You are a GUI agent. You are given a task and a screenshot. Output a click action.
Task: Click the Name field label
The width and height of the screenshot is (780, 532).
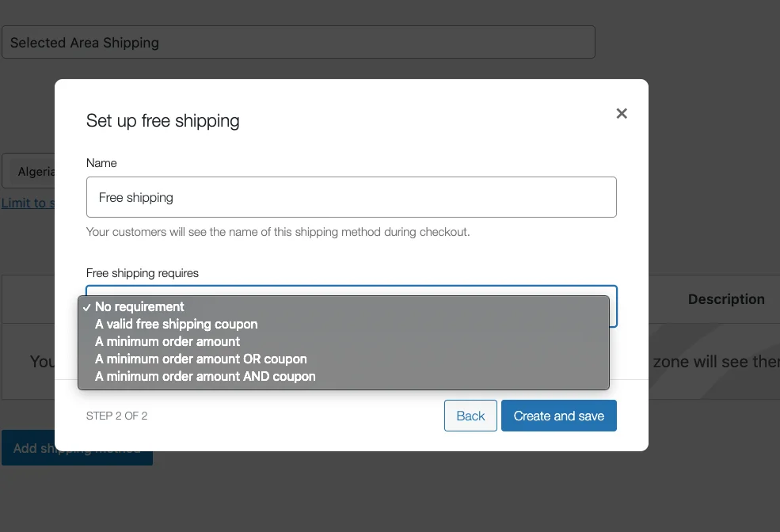pyautogui.click(x=101, y=163)
